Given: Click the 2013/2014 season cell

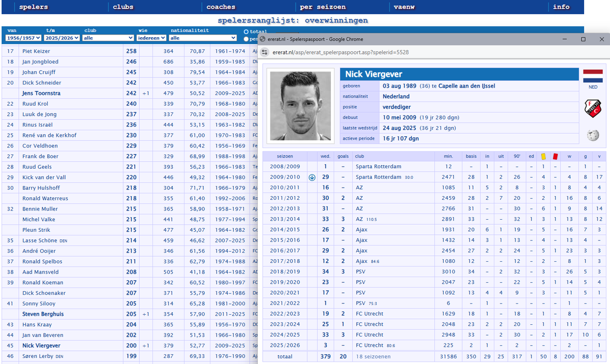Looking at the screenshot, I should (285, 219).
